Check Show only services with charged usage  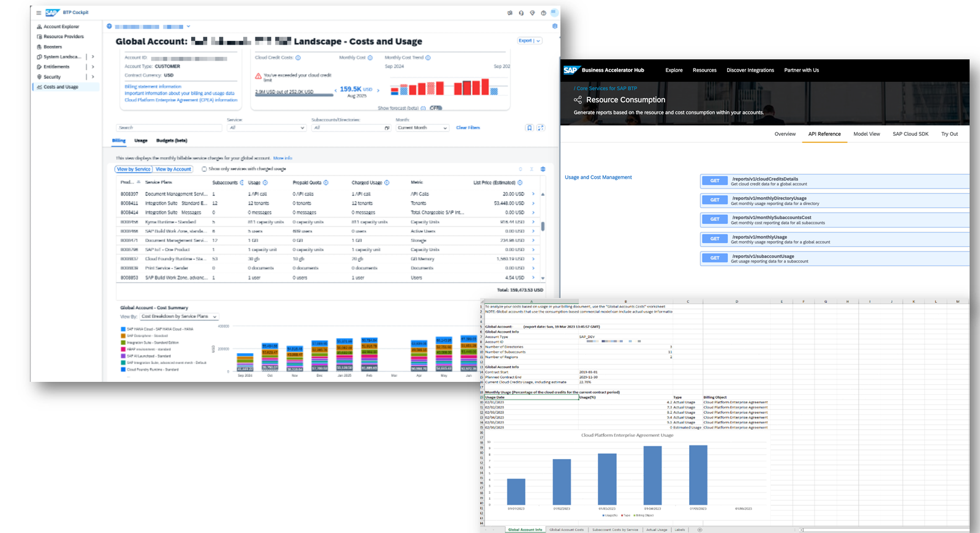coord(205,169)
